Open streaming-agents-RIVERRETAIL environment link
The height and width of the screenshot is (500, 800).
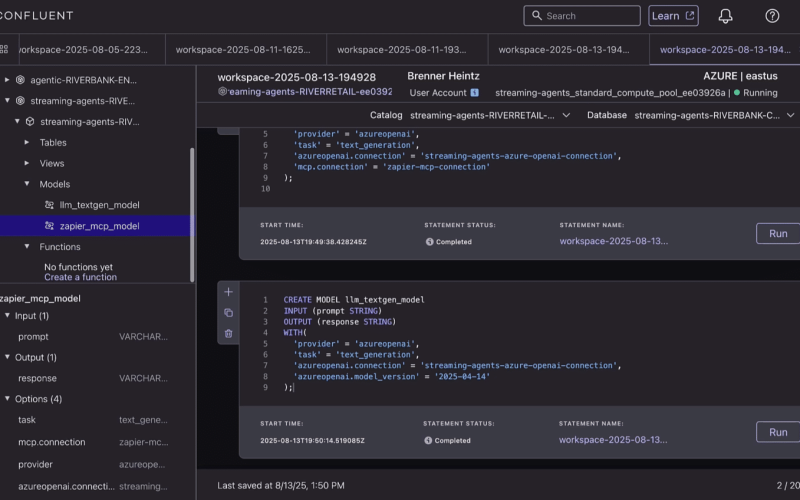coord(310,92)
